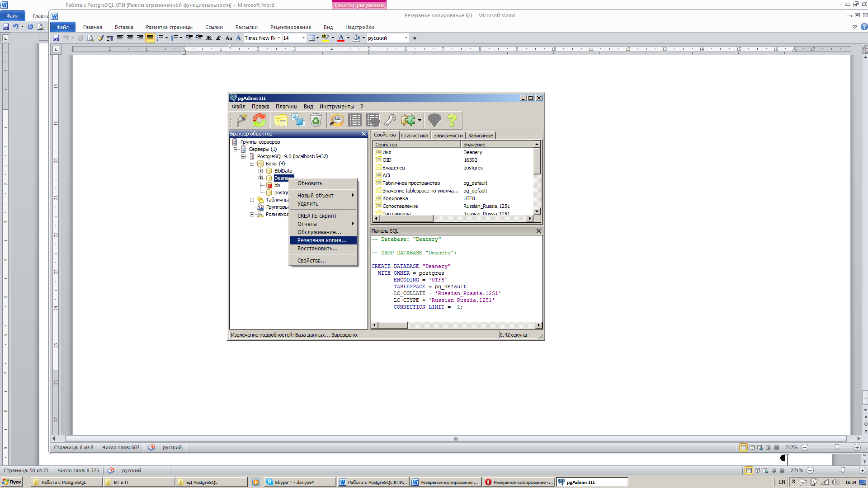Open Разметка страницы ribbon tab

[169, 27]
